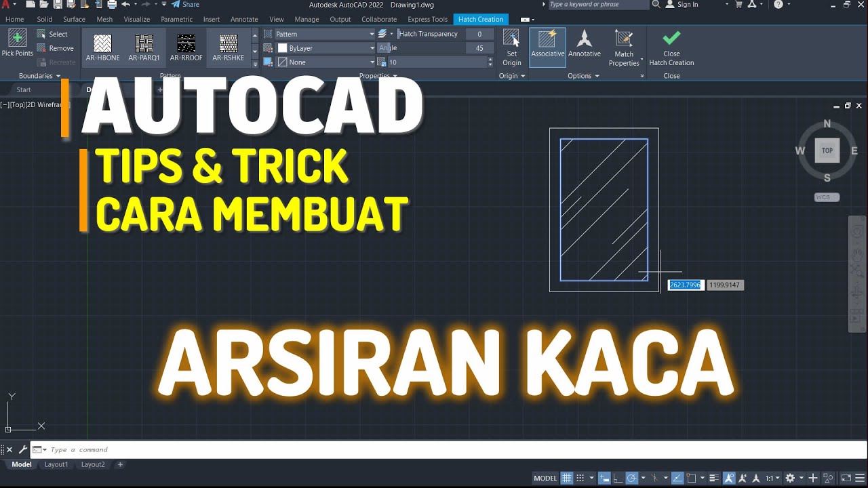Expand the hatch pattern gallery
Screen dimensions: 868x488
[x=255, y=64]
